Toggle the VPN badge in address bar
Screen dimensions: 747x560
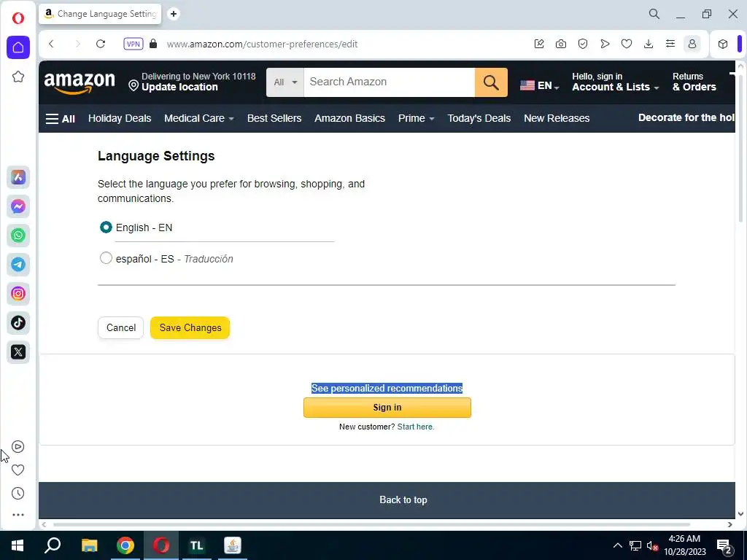pyautogui.click(x=133, y=44)
